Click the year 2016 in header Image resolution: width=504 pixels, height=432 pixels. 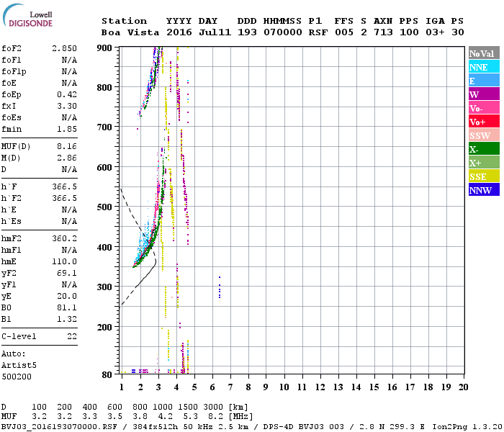(x=179, y=32)
